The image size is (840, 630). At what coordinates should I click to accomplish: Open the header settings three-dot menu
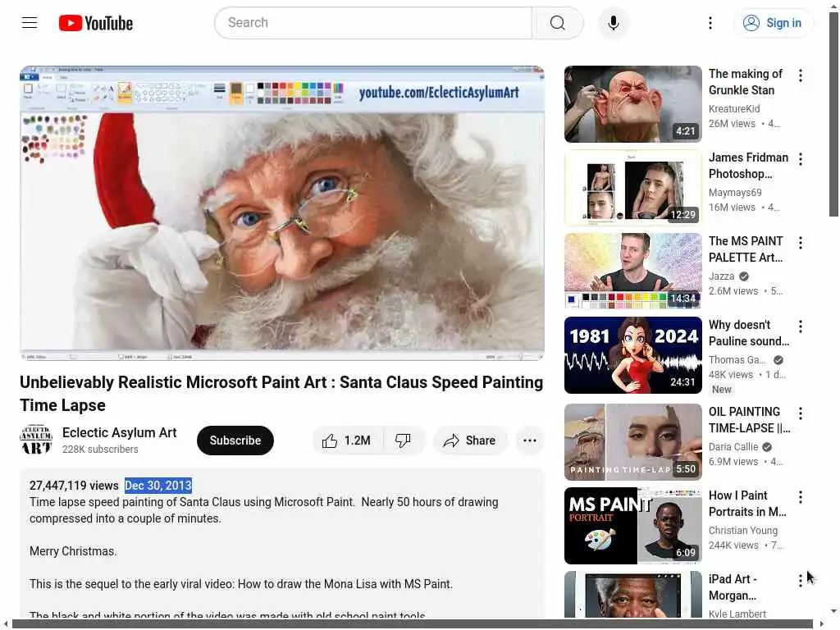[x=710, y=22]
